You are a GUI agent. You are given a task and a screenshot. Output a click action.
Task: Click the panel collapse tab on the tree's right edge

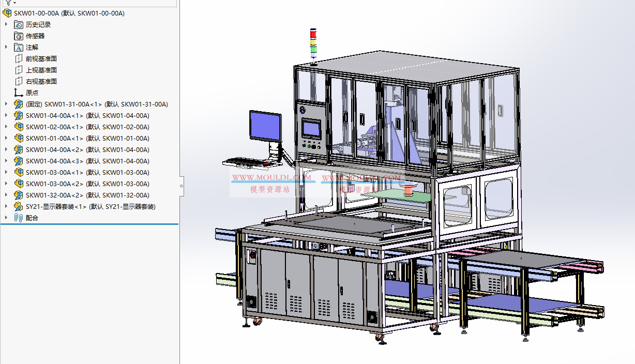click(x=181, y=187)
